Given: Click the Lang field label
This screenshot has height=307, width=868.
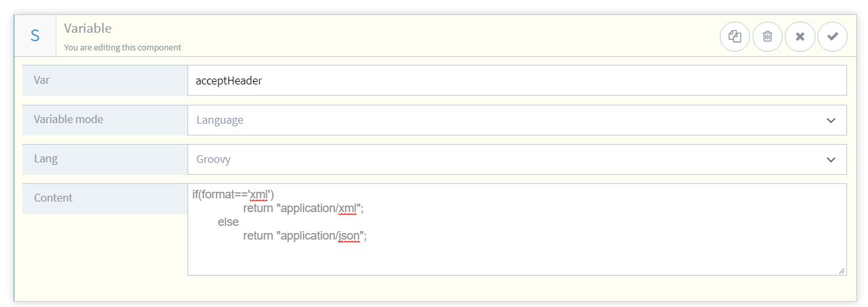Looking at the screenshot, I should point(45,159).
